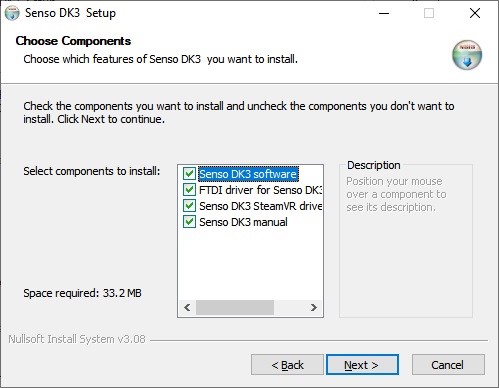Image resolution: width=499 pixels, height=388 pixels.
Task: Toggle the Senso DK3 SteamVR driver checkbox
Action: [189, 206]
